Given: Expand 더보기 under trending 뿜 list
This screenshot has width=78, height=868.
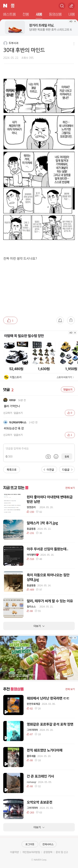Looking at the screenshot, I should 39,626.
